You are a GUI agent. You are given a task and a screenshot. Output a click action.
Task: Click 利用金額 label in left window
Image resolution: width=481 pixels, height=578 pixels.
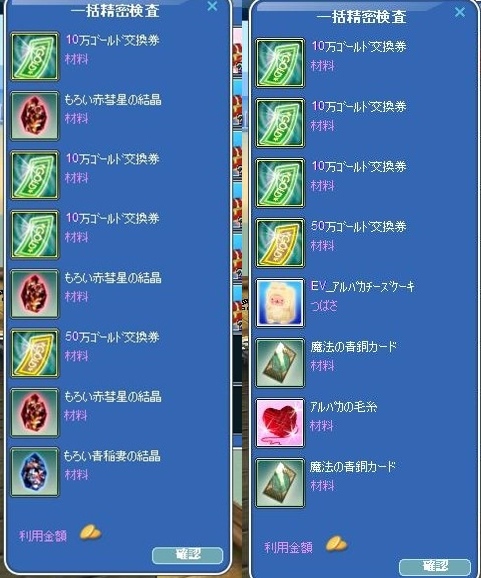[43, 536]
